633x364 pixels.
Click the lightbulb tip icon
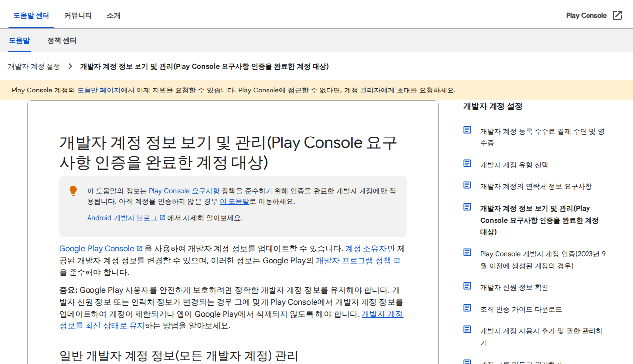[x=73, y=191]
